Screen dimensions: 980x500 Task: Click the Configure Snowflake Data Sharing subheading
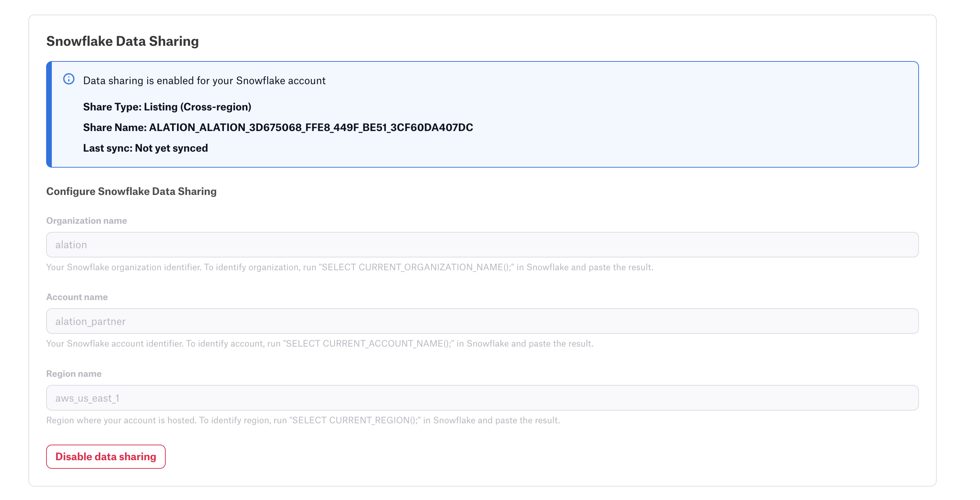point(131,191)
